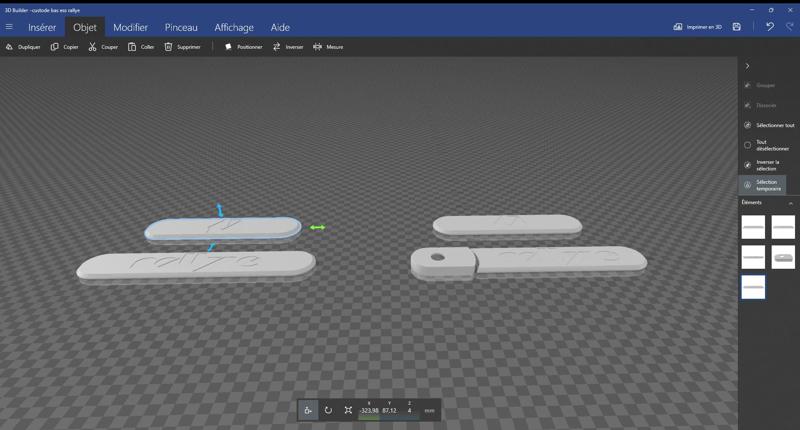Viewport: 800px width, 430px height.
Task: Click the blue vertical move arrow gizmo
Action: click(220, 210)
